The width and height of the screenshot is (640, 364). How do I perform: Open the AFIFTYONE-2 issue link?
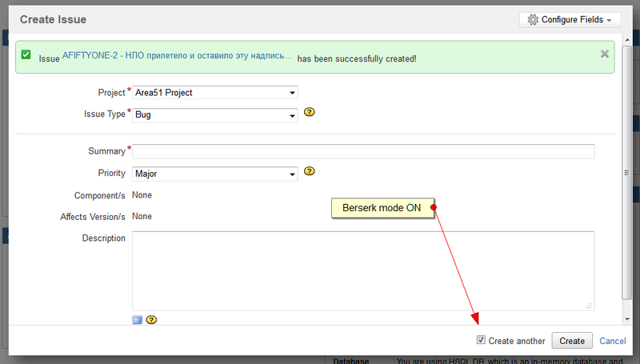click(x=177, y=55)
